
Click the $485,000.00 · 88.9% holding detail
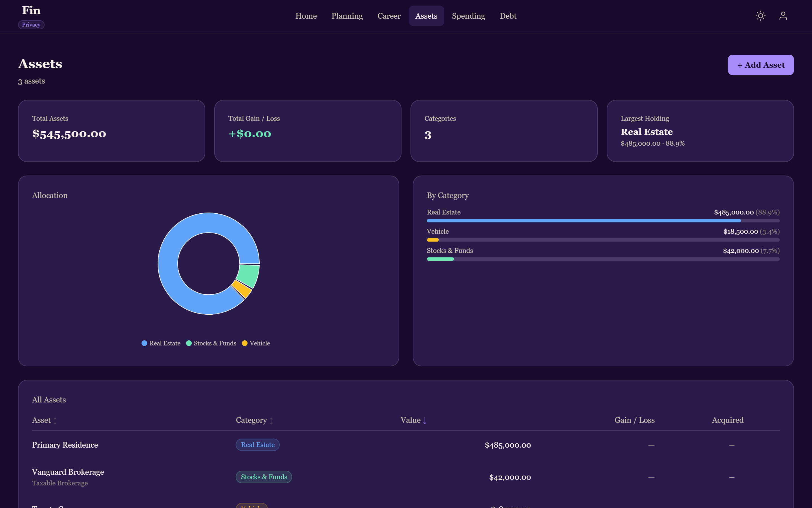click(653, 143)
